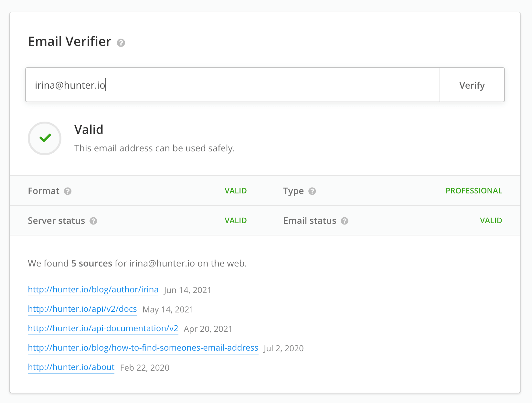This screenshot has height=403, width=532.
Task: Click the help icon next to Server status
Action: coord(93,221)
